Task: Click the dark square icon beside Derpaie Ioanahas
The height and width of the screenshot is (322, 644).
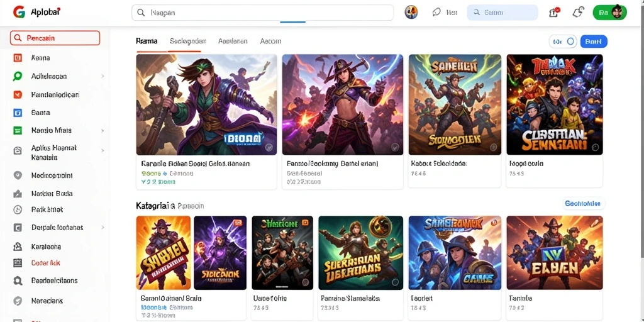Action: (18, 227)
